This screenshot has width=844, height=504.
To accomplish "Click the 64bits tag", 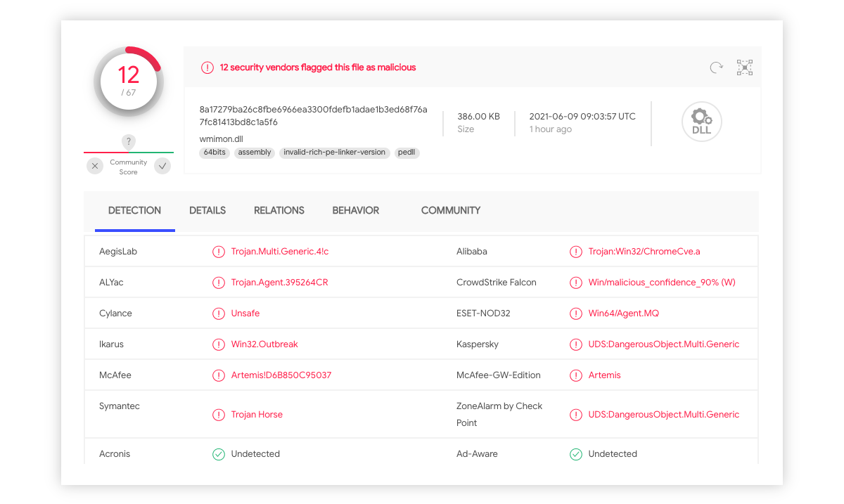I will click(215, 153).
